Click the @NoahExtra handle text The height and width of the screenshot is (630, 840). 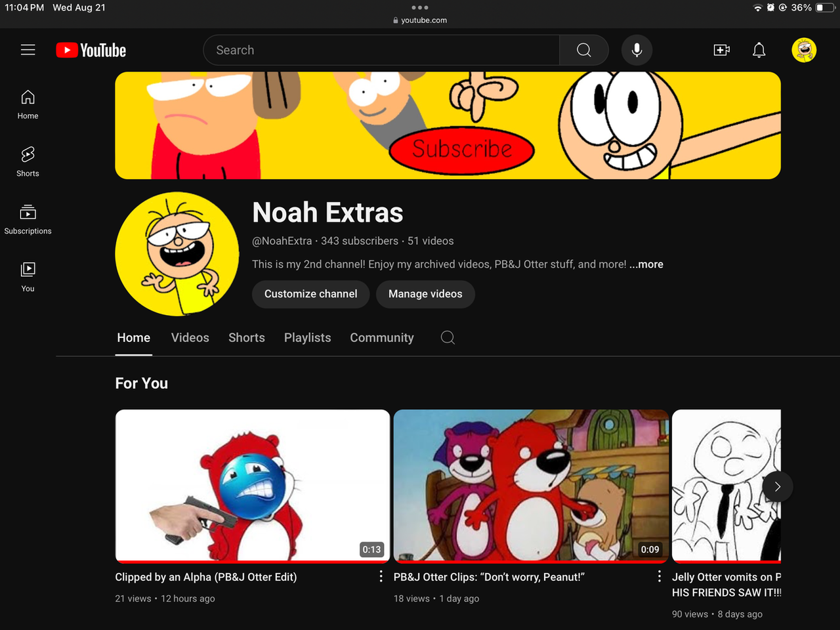pos(282,241)
